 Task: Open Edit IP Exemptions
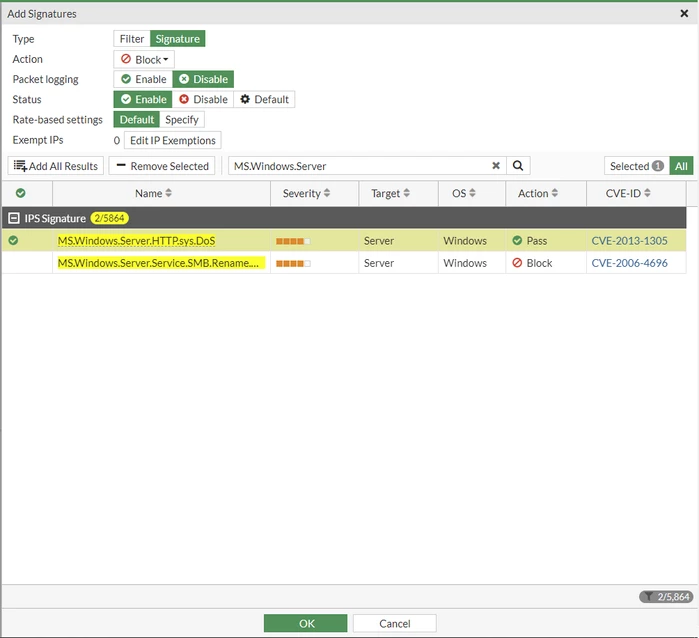pyautogui.click(x=173, y=140)
